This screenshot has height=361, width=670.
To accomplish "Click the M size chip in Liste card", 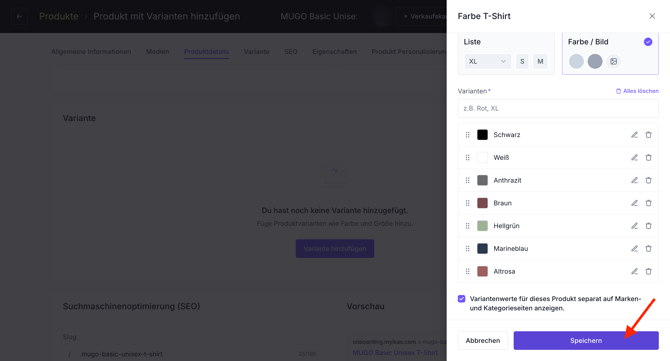I will click(540, 62).
